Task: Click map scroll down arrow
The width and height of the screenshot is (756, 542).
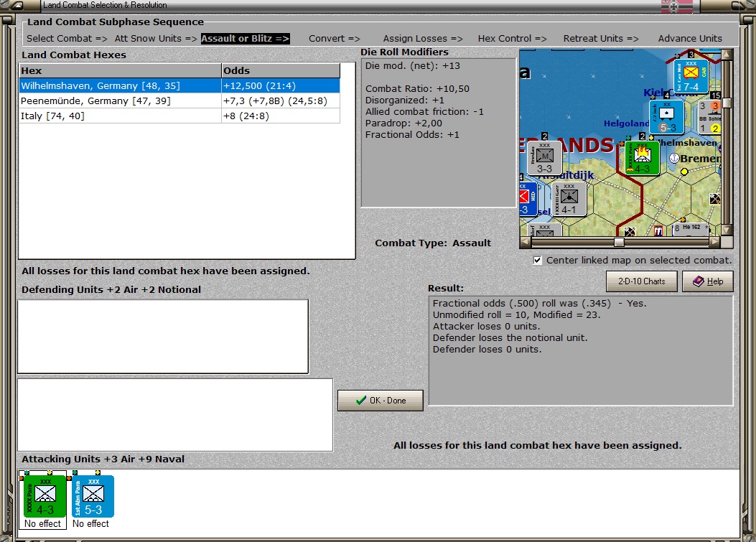Action: click(727, 230)
